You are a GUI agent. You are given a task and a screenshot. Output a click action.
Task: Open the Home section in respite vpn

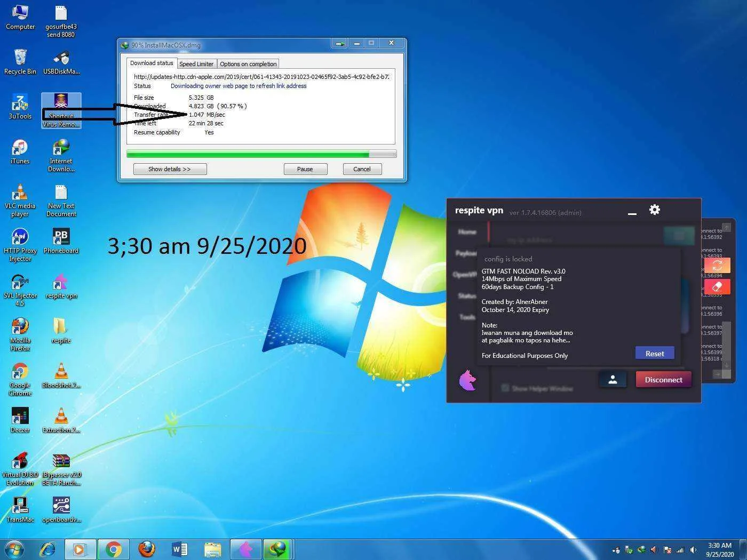[467, 232]
